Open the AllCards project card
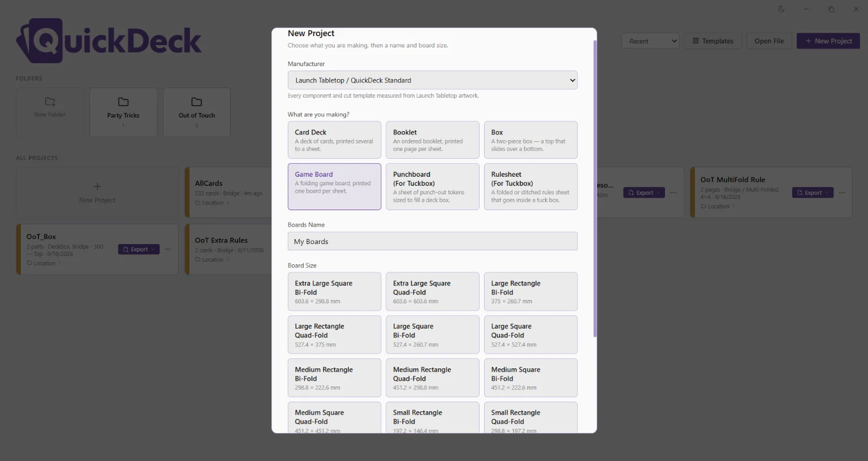The image size is (868, 461). (x=229, y=192)
